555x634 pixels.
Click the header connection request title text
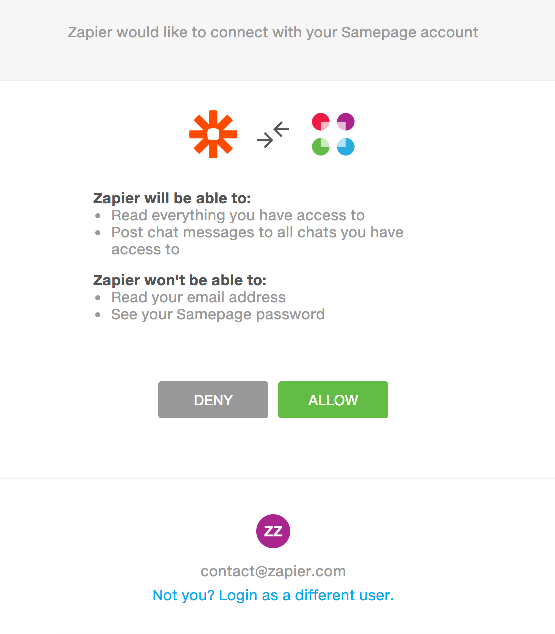coord(273,32)
